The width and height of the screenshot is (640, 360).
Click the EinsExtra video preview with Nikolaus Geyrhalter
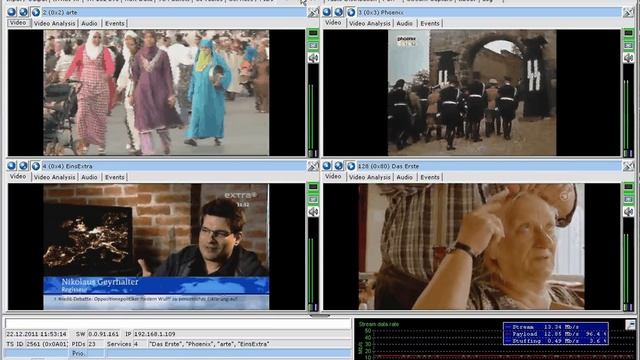click(156, 247)
